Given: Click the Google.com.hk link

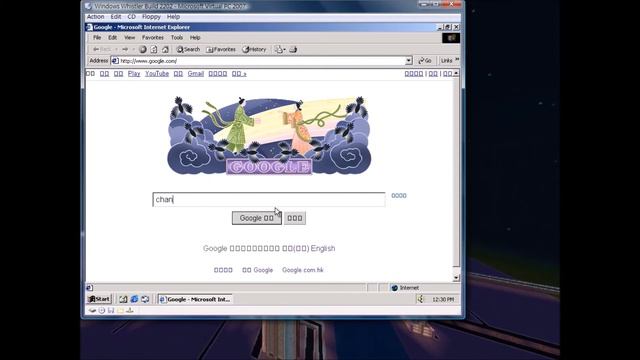Looking at the screenshot, I should [x=302, y=270].
